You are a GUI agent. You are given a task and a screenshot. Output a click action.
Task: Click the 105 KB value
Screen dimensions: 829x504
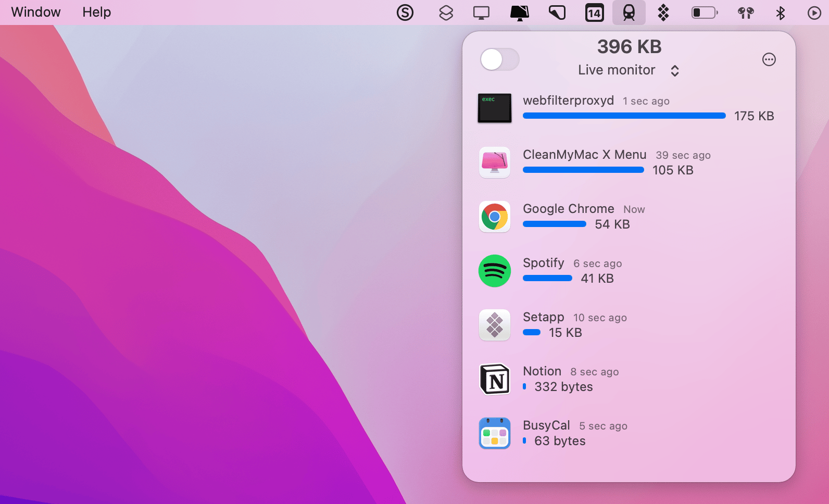point(673,170)
